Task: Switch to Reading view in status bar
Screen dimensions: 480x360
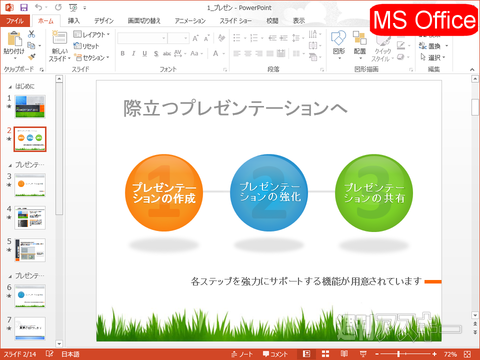Action: point(344,354)
